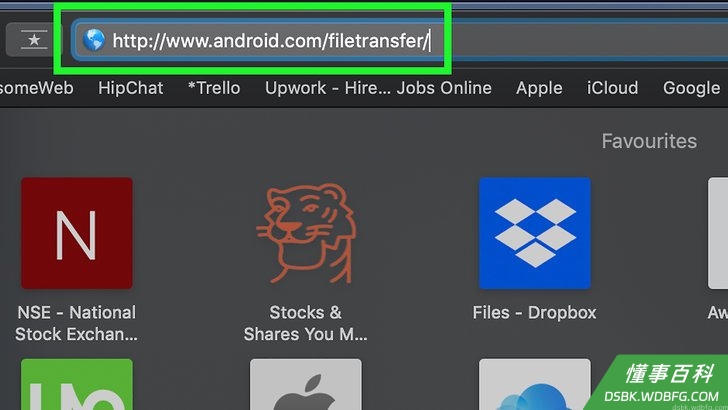The height and width of the screenshot is (410, 728).
Task: Open the partial 'someWeb' bookmark
Action: [37, 88]
